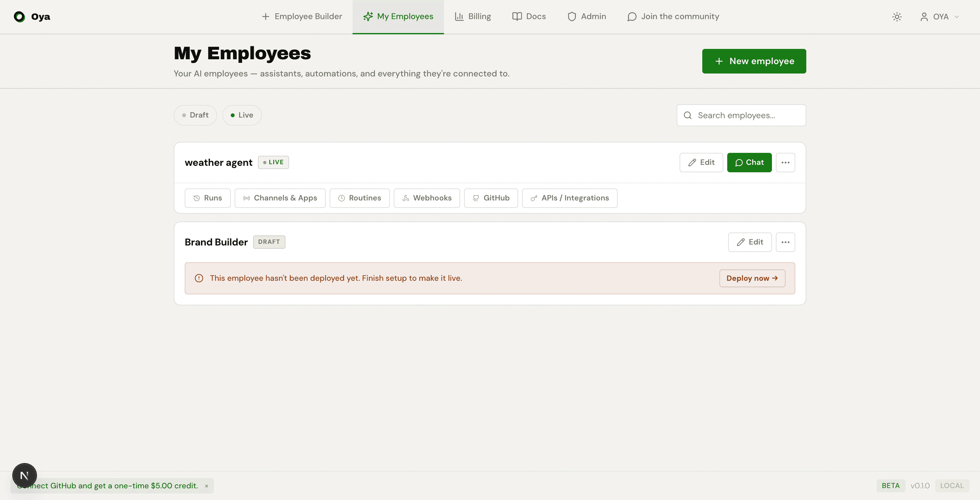Open the Admin section

[x=586, y=16]
